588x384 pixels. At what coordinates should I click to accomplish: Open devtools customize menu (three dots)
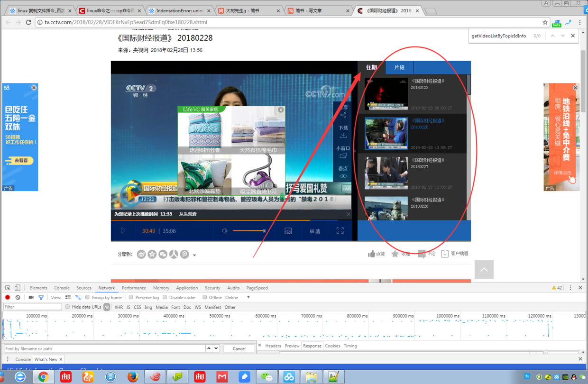click(x=570, y=288)
